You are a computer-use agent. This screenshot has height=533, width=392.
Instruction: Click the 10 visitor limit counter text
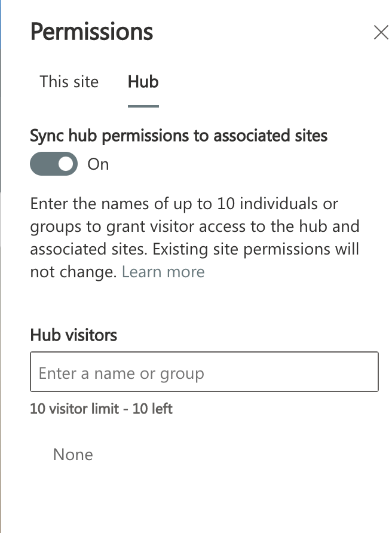(102, 409)
